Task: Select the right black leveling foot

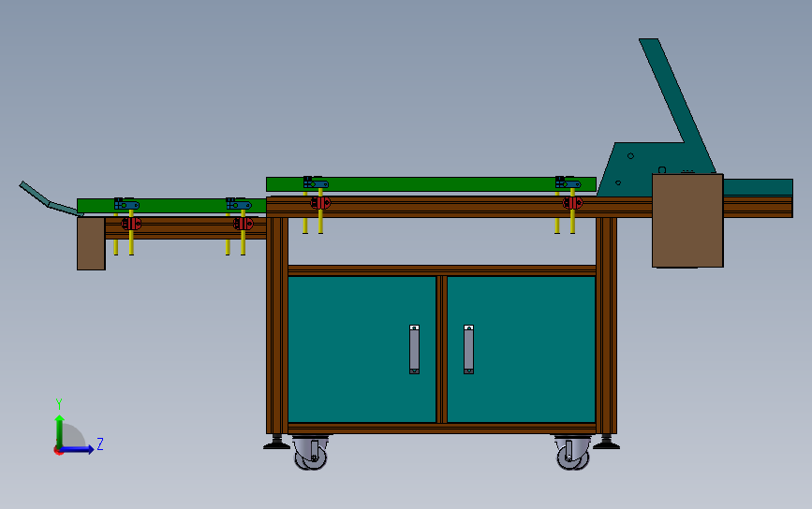Action: coord(606,443)
